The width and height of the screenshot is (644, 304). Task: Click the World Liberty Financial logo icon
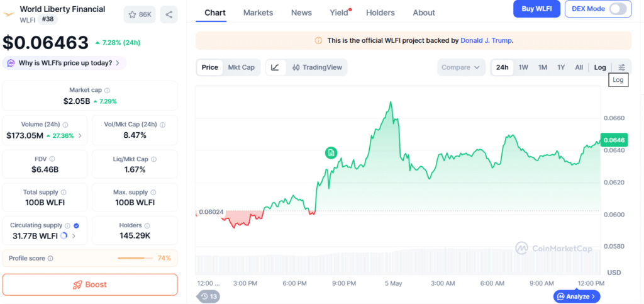coord(9,14)
